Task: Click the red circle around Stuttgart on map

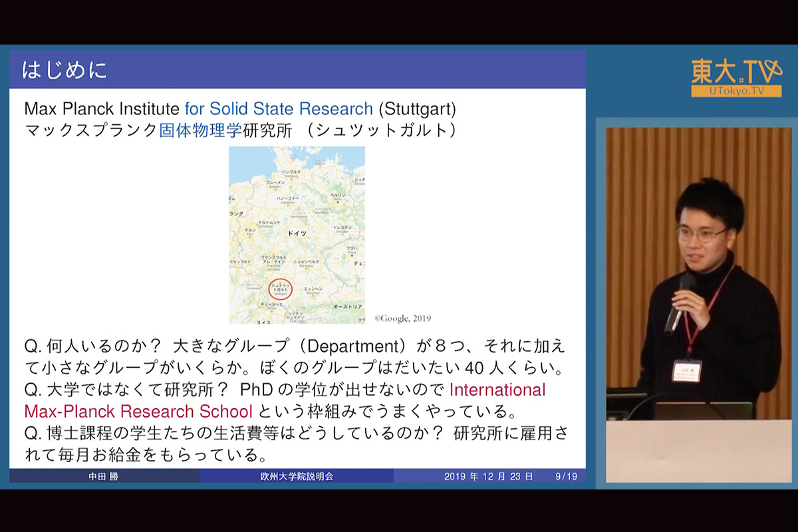Action: [280, 290]
